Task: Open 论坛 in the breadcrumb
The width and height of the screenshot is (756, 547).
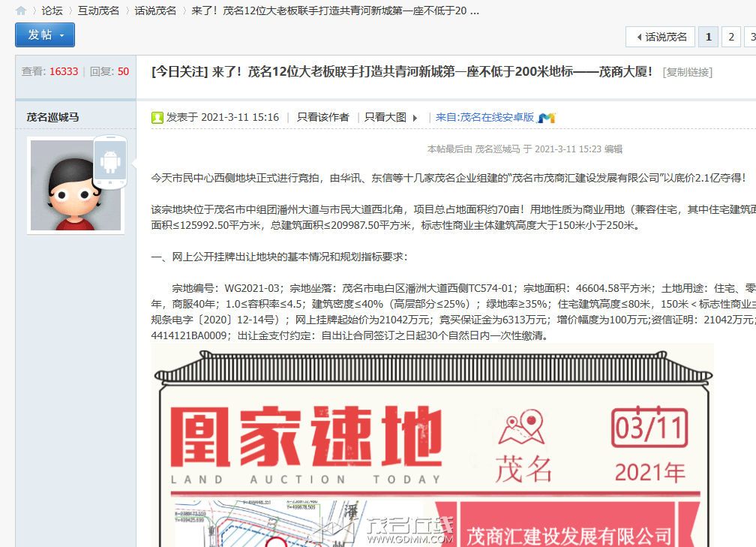Action: pos(52,11)
